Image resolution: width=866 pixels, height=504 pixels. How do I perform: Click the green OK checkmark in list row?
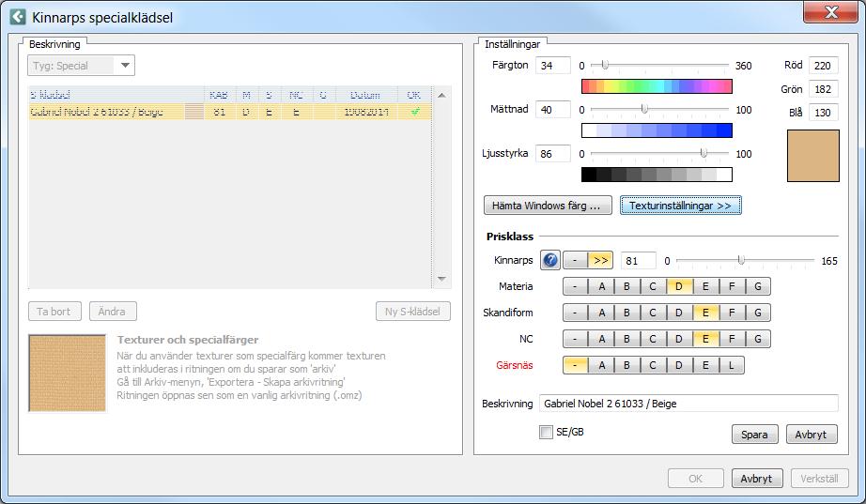click(415, 112)
